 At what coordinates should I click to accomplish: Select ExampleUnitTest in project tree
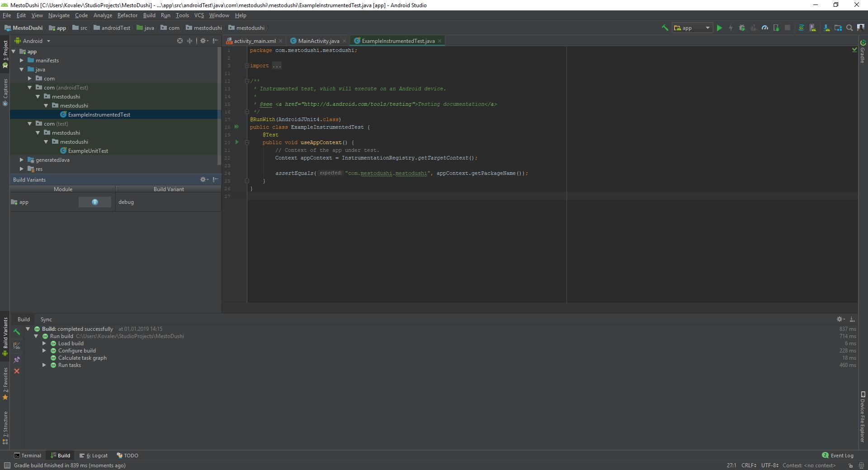click(x=88, y=151)
